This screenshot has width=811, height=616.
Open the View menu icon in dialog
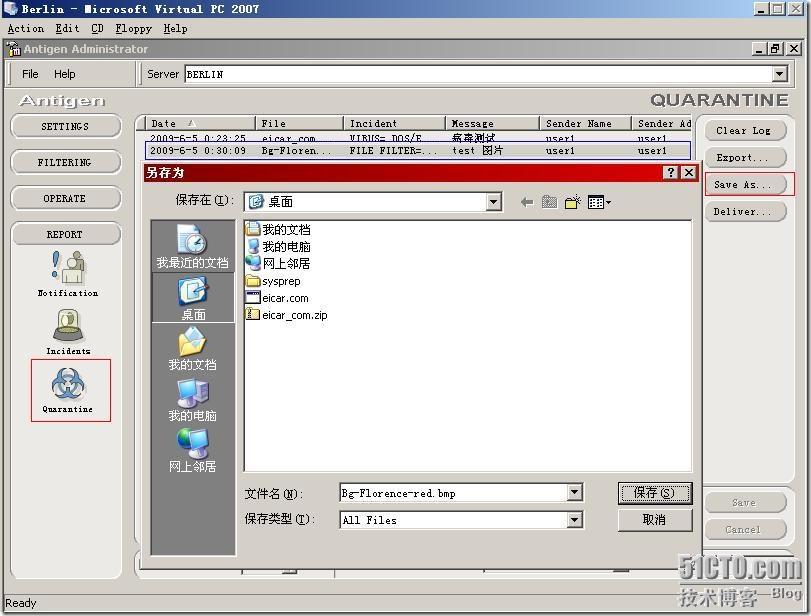click(599, 202)
